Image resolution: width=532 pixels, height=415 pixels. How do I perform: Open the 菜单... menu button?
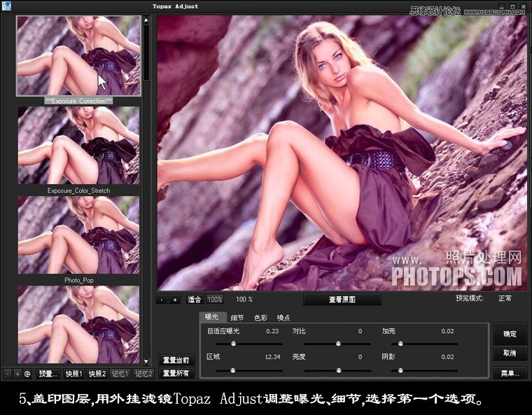[510, 374]
